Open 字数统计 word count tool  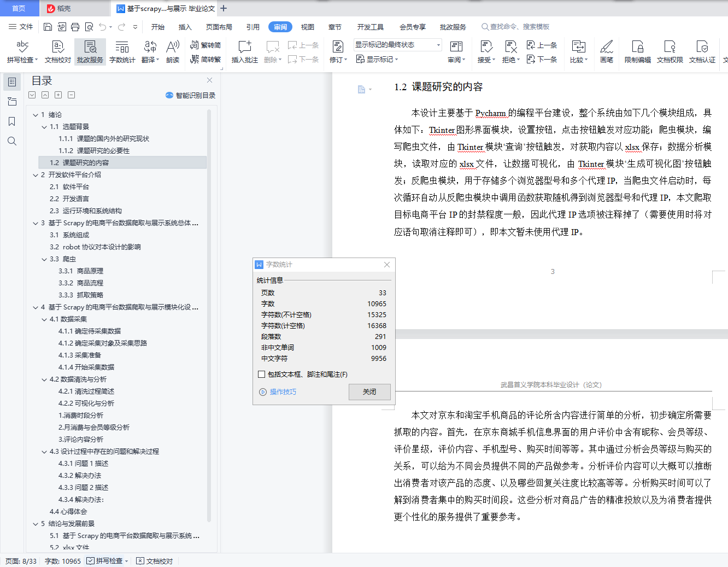122,52
